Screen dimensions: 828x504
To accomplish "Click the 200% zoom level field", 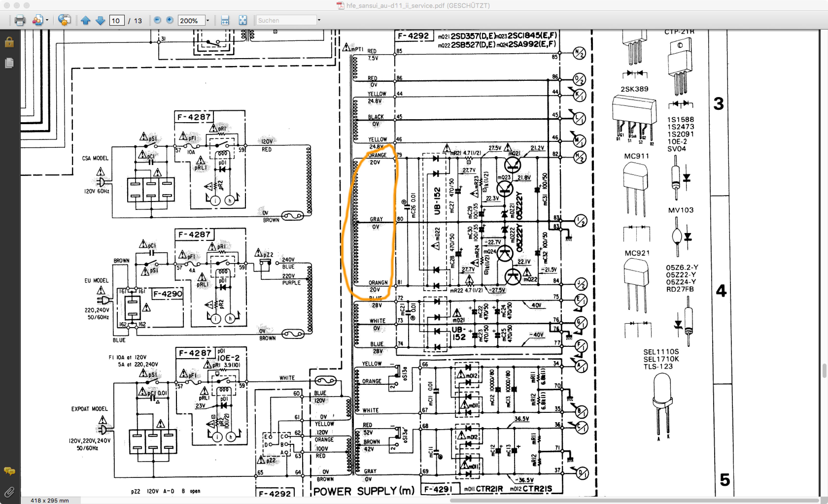I will pyautogui.click(x=191, y=20).
